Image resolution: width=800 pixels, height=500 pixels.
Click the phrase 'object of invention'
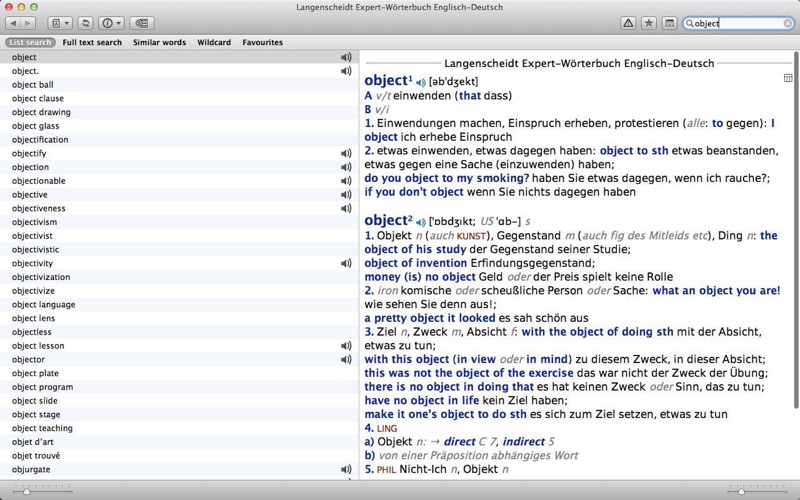(x=416, y=263)
